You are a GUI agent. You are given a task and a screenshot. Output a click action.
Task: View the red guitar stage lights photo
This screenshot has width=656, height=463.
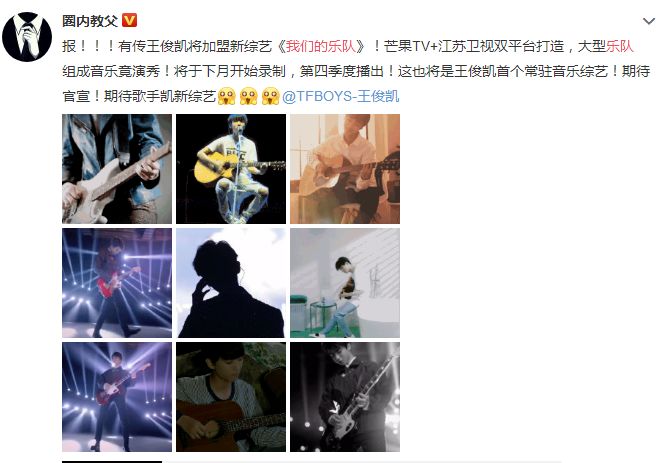pos(117,283)
